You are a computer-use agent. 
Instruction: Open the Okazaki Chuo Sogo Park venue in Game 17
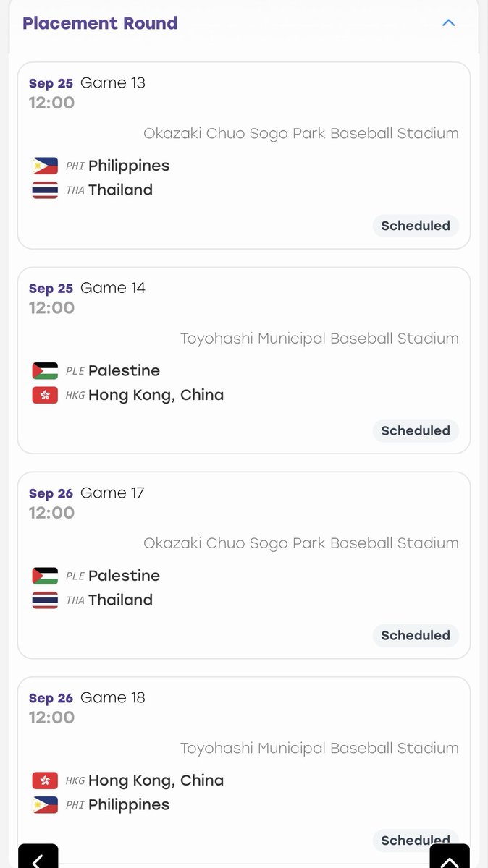[301, 543]
